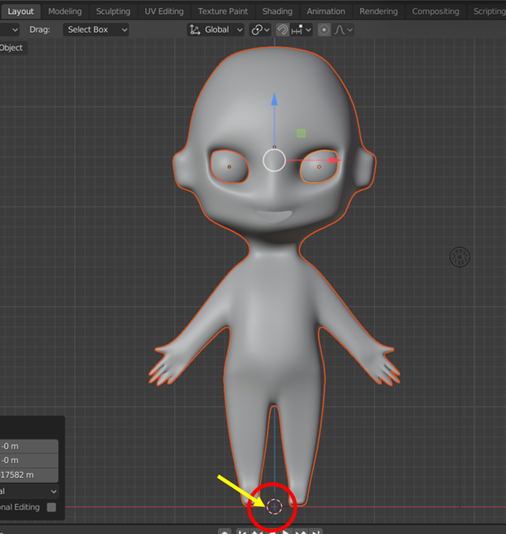The height and width of the screenshot is (534, 506).
Task: Click the green plane gizmo square
Action: click(301, 133)
